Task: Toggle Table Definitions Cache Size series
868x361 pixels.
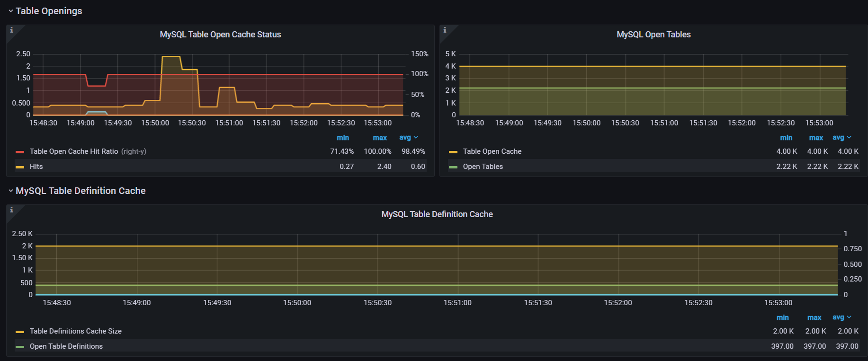Action: click(x=76, y=331)
